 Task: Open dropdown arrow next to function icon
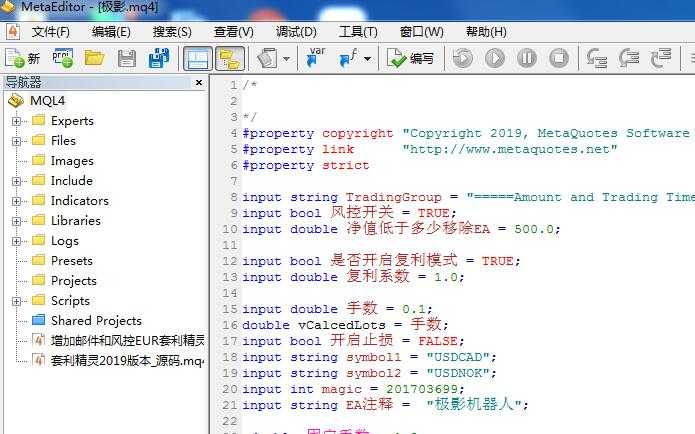click(x=367, y=59)
